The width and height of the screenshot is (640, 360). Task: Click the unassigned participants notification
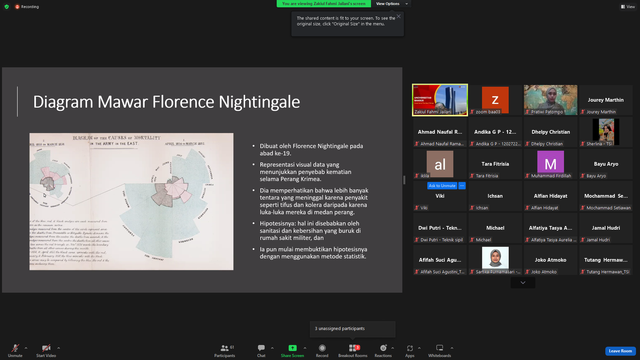click(353, 329)
